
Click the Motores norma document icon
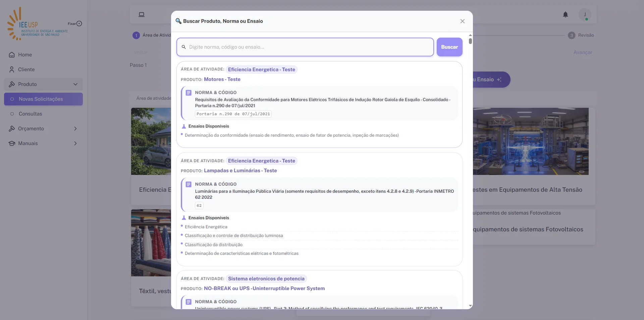(189, 93)
